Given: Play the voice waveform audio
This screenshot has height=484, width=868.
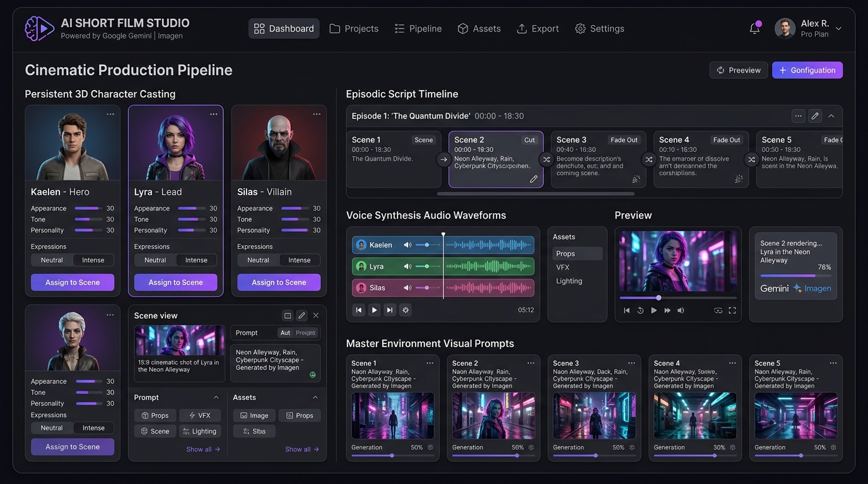Looking at the screenshot, I should (x=374, y=310).
